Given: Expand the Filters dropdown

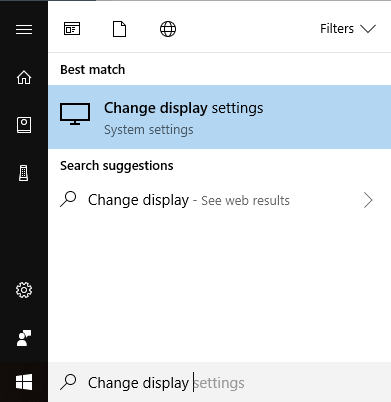Looking at the screenshot, I should 348,29.
